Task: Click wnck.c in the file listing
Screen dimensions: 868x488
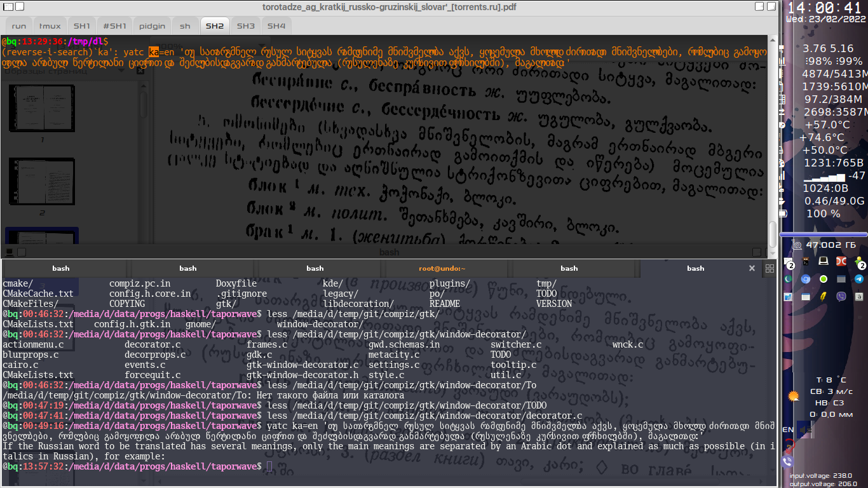Action: click(x=628, y=344)
